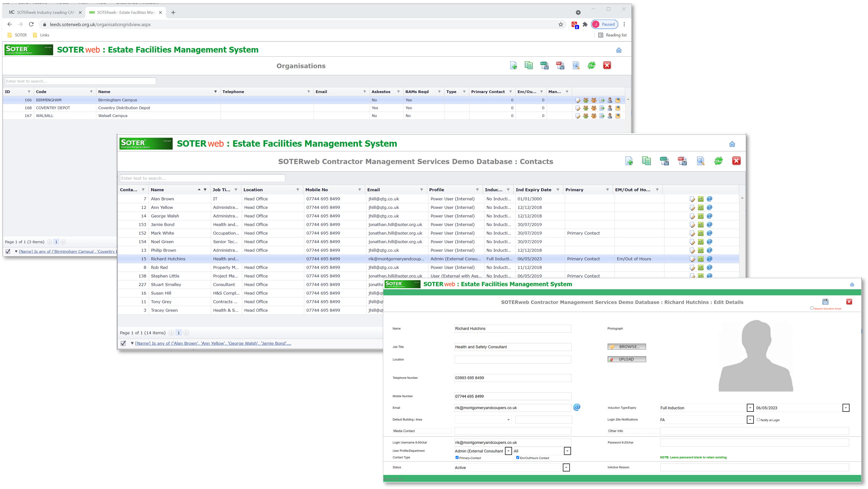Click BROWSE photograph button
This screenshot has width=868, height=489.
click(626, 347)
